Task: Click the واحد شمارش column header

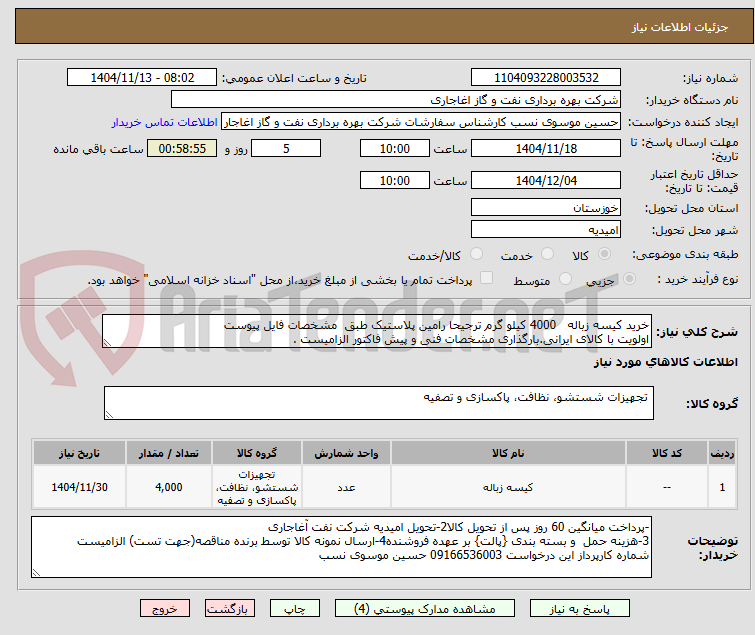Action: [x=347, y=453]
